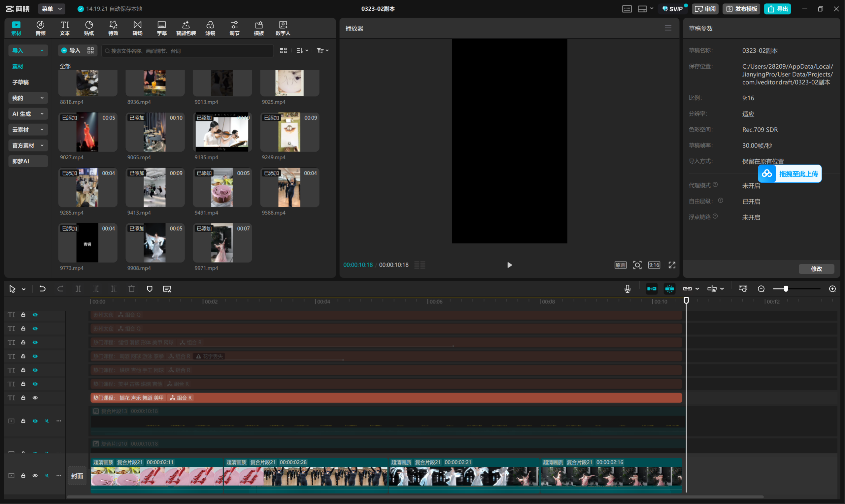This screenshot has height=504, width=845.
Task: Select the split clip tool
Action: (78, 289)
